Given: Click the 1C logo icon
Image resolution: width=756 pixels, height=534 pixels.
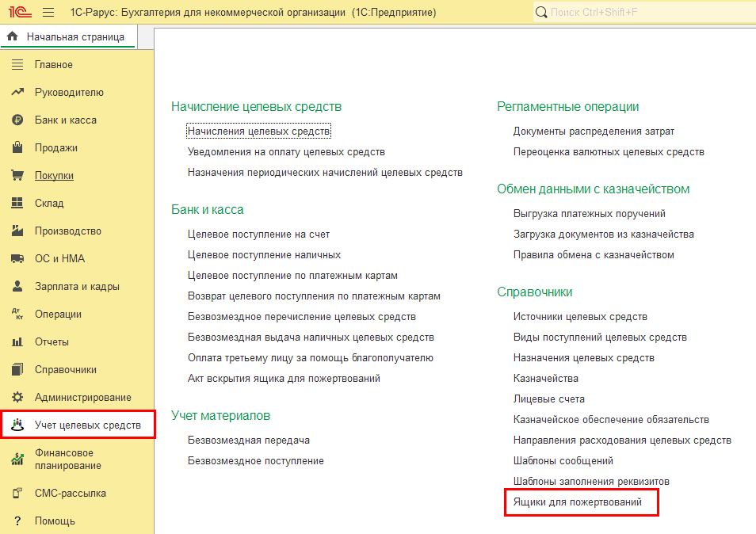Looking at the screenshot, I should coord(20,12).
